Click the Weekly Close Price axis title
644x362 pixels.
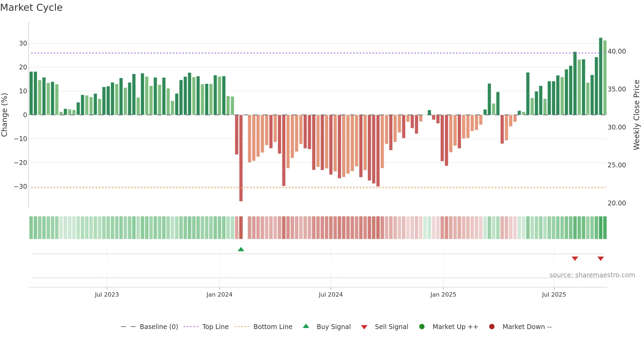coord(636,115)
